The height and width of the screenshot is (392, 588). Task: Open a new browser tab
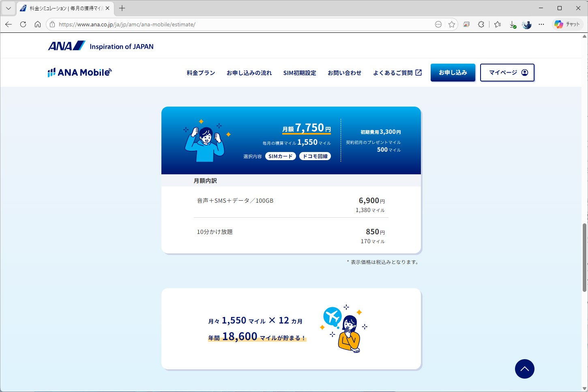(x=122, y=8)
